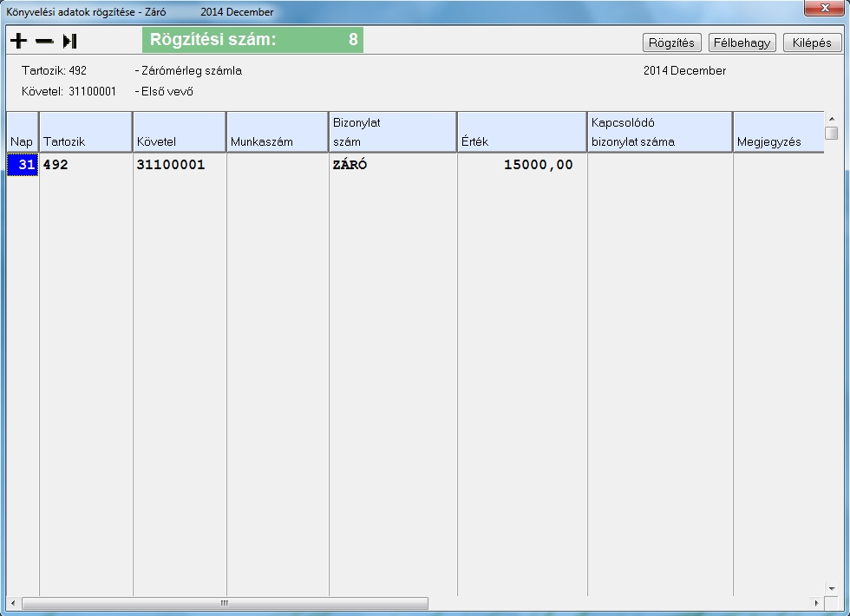Click the Érték cell 15000,00
The width and height of the screenshot is (850, 616).
521,165
